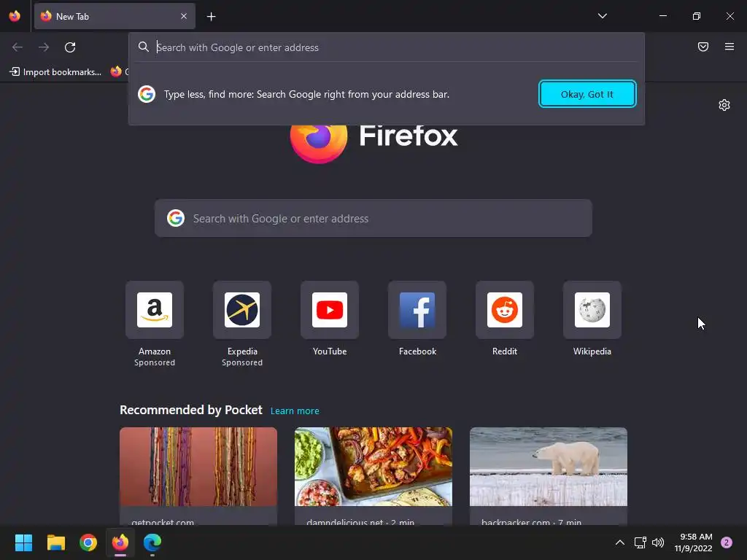
Task: Click the Okay, Got It button
Action: pos(587,94)
